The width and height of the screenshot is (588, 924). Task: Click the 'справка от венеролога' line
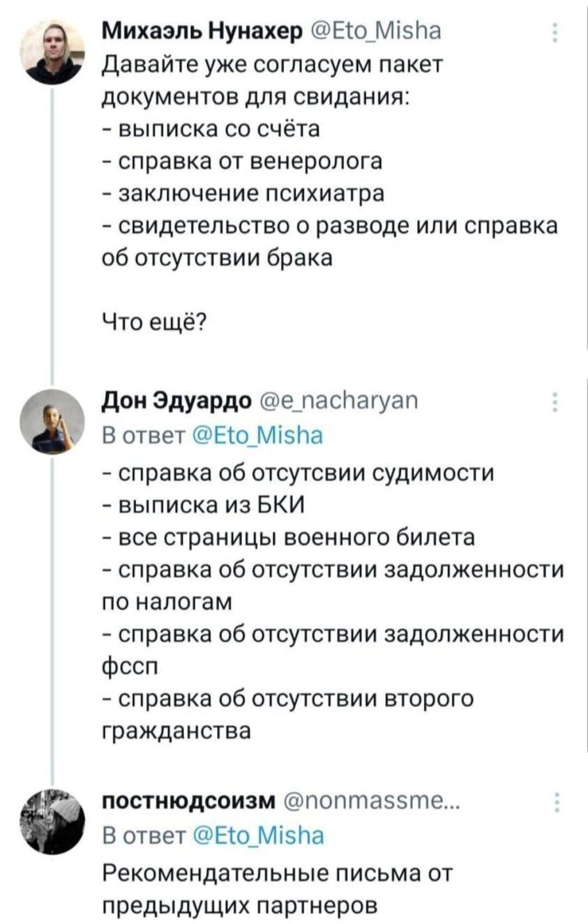pyautogui.click(x=241, y=161)
